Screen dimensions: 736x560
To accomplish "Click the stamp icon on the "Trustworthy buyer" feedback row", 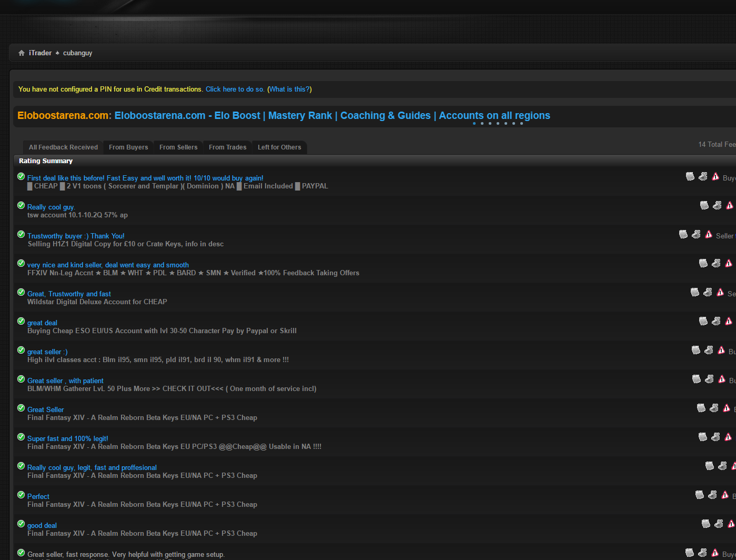I will (696, 234).
